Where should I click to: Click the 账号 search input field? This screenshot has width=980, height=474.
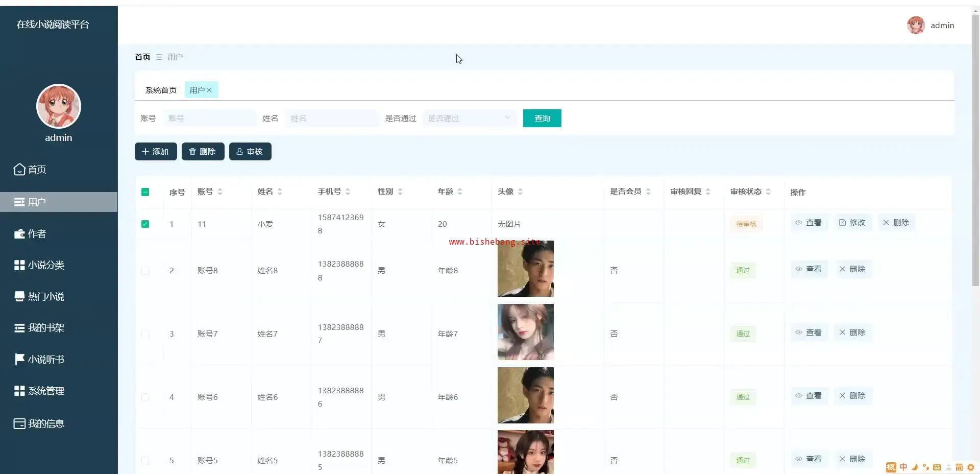tap(209, 118)
